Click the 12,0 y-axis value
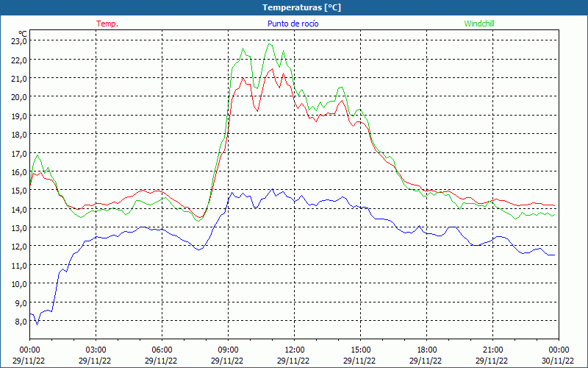Viewport: 588px width, 368px height. coord(19,247)
